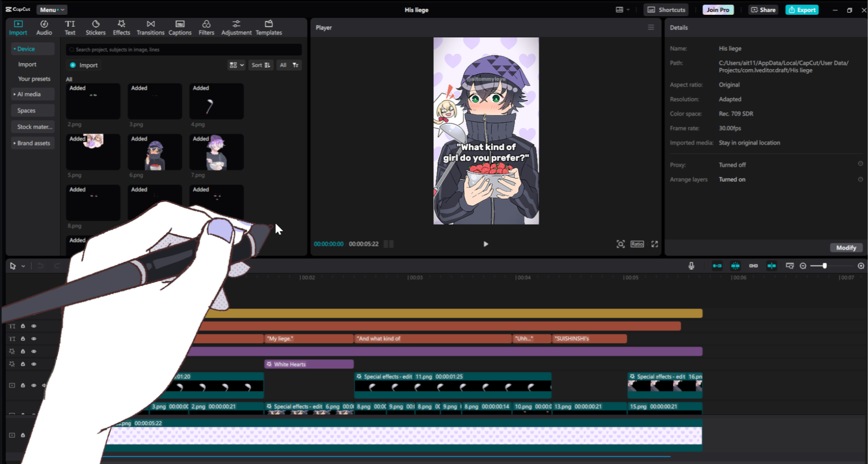The height and width of the screenshot is (464, 868).
Task: Open the media grid view dropdown
Action: [236, 65]
